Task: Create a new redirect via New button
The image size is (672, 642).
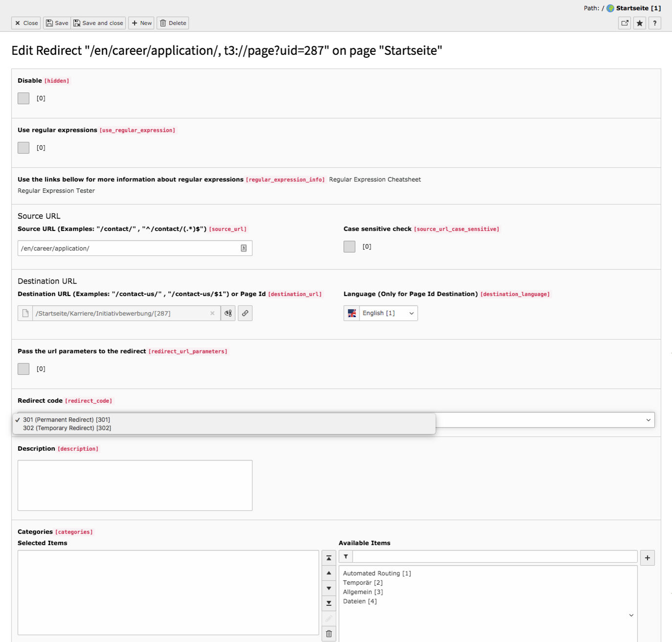Action: pyautogui.click(x=141, y=23)
